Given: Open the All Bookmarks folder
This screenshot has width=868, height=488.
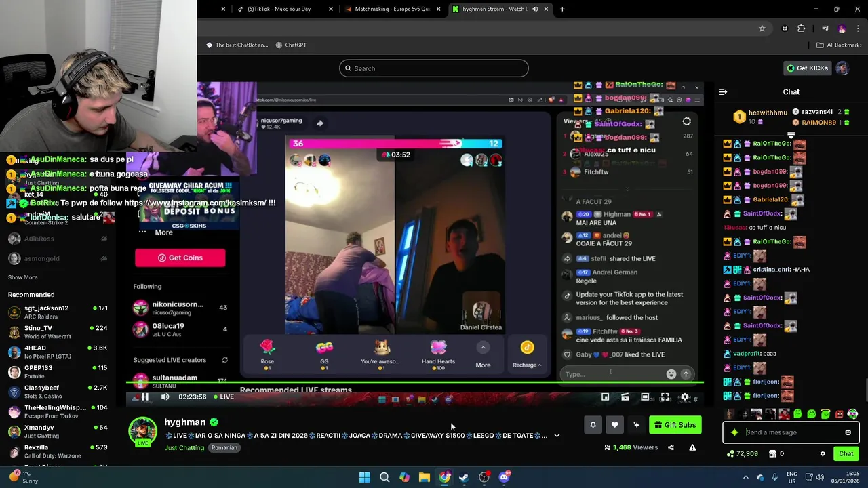Looking at the screenshot, I should pyautogui.click(x=839, y=45).
